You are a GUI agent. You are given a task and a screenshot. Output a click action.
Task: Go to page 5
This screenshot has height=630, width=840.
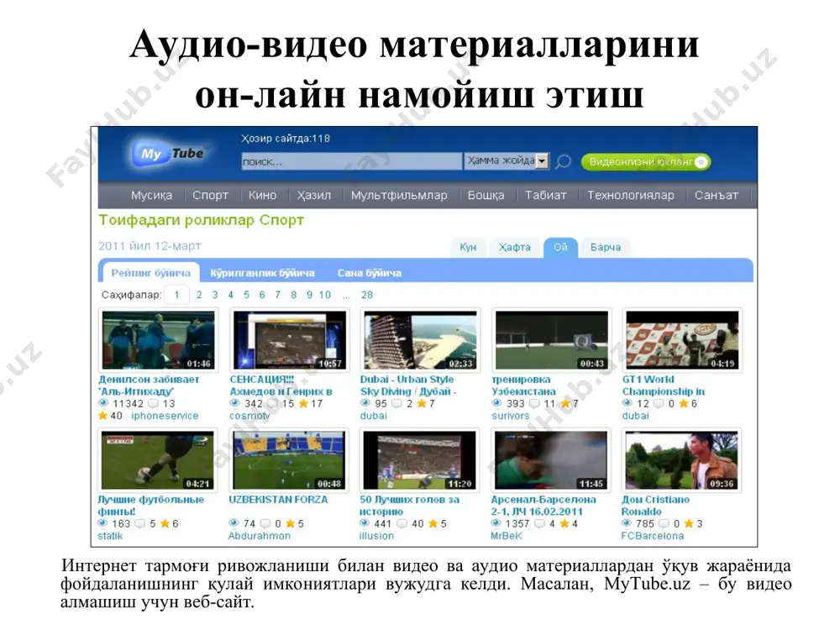click(x=246, y=295)
